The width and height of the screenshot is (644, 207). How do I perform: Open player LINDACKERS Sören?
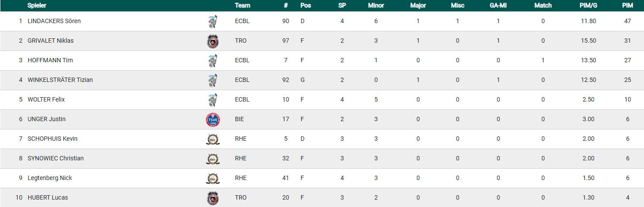tap(54, 21)
